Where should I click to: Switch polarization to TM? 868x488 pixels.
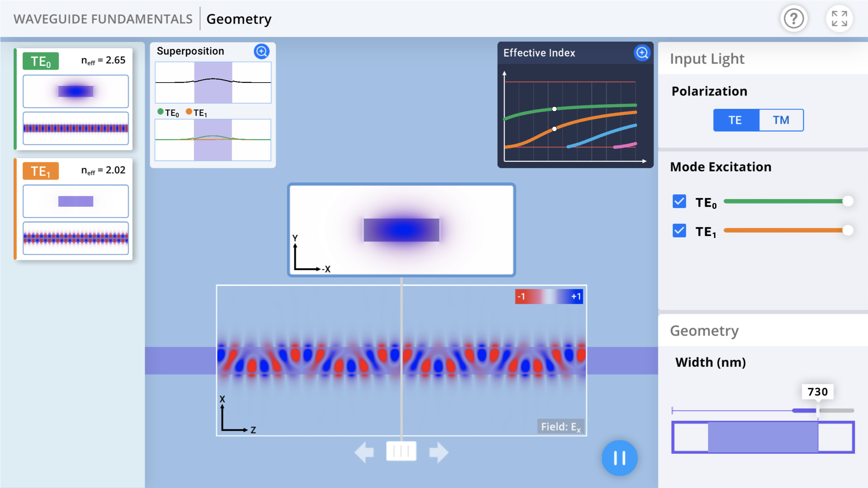(781, 120)
